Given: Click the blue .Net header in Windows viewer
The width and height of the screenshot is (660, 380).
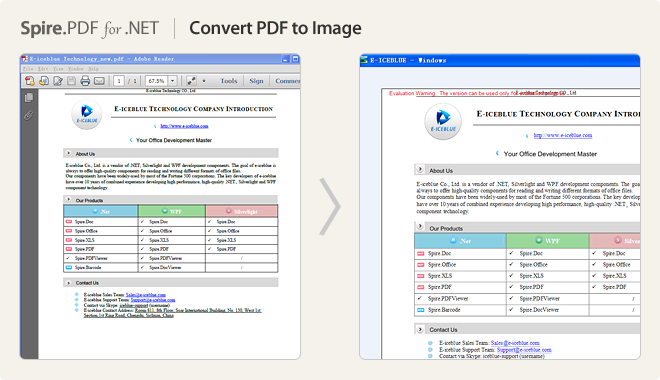Looking at the screenshot, I should (460, 241).
